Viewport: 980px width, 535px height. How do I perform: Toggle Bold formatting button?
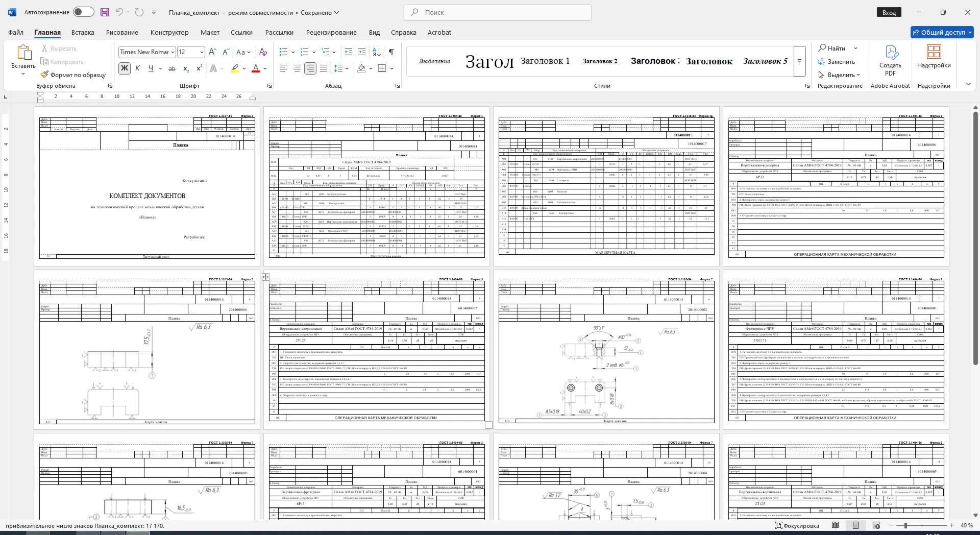(124, 68)
